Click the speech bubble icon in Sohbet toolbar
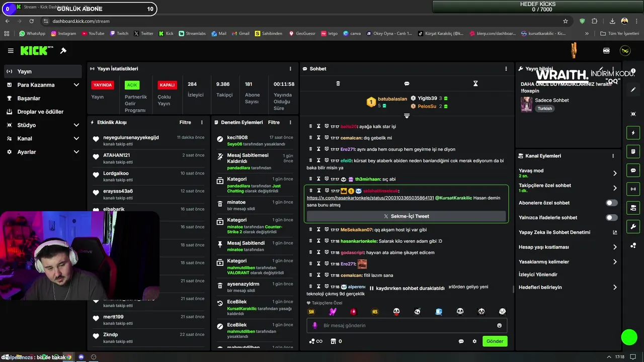This screenshot has height=362, width=644. coord(407,83)
